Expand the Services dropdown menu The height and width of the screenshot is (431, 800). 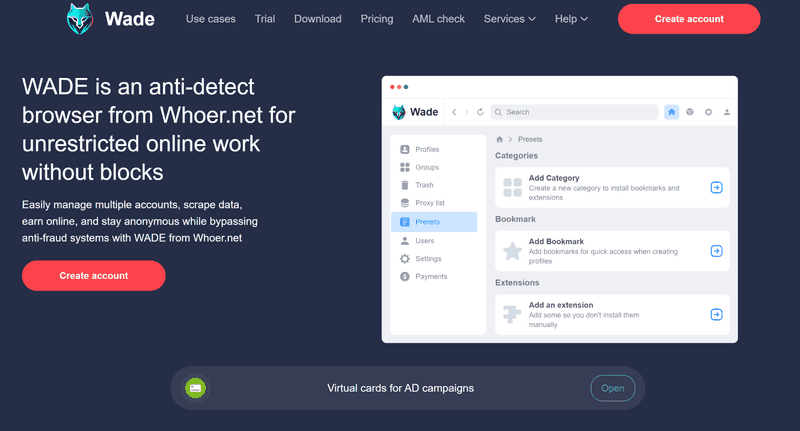pos(509,19)
